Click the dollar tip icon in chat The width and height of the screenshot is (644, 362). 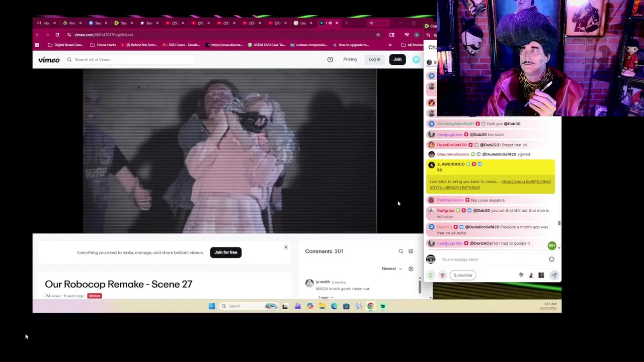pyautogui.click(x=431, y=275)
